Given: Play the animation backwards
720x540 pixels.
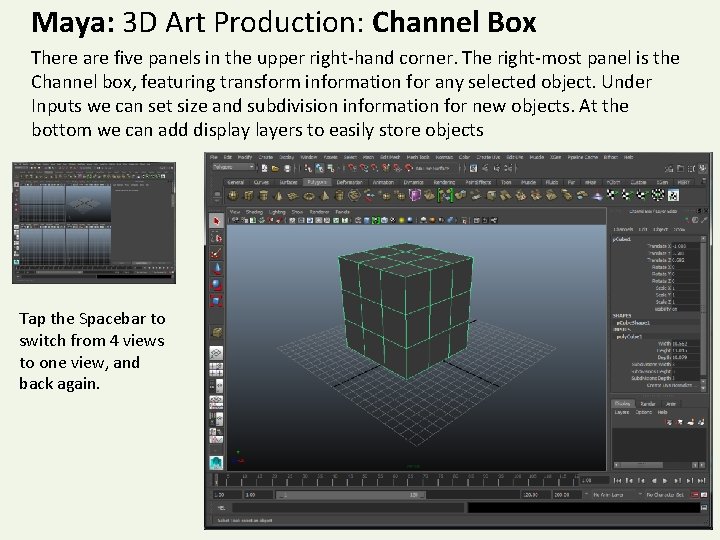Looking at the screenshot, I should [653, 481].
